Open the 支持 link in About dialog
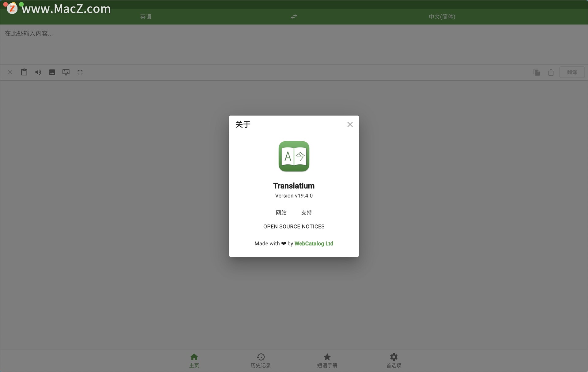This screenshot has width=588, height=372. click(x=307, y=213)
